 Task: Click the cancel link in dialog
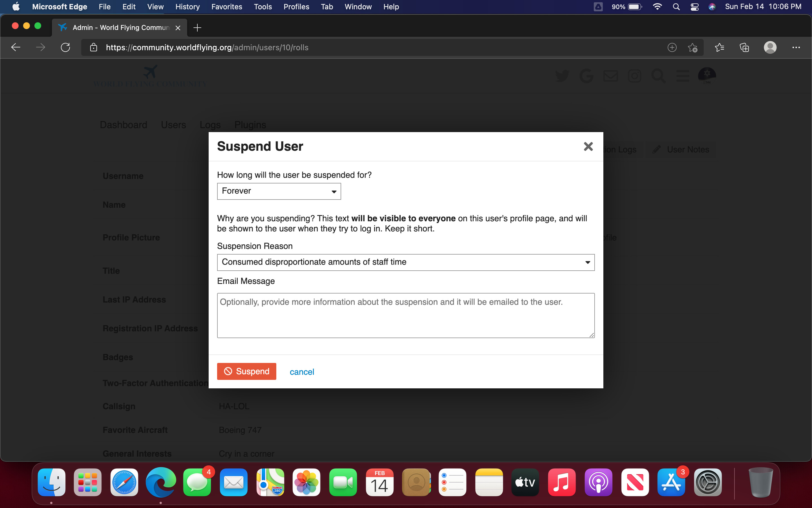pos(302,372)
